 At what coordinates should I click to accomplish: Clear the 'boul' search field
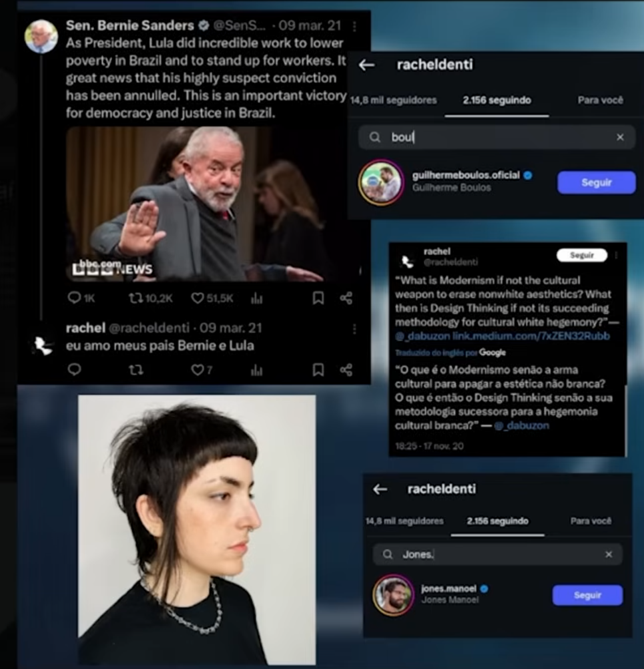[x=620, y=137]
